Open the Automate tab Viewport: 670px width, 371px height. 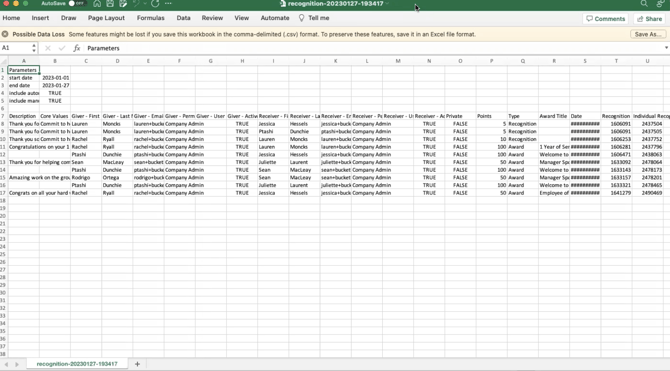tap(275, 18)
